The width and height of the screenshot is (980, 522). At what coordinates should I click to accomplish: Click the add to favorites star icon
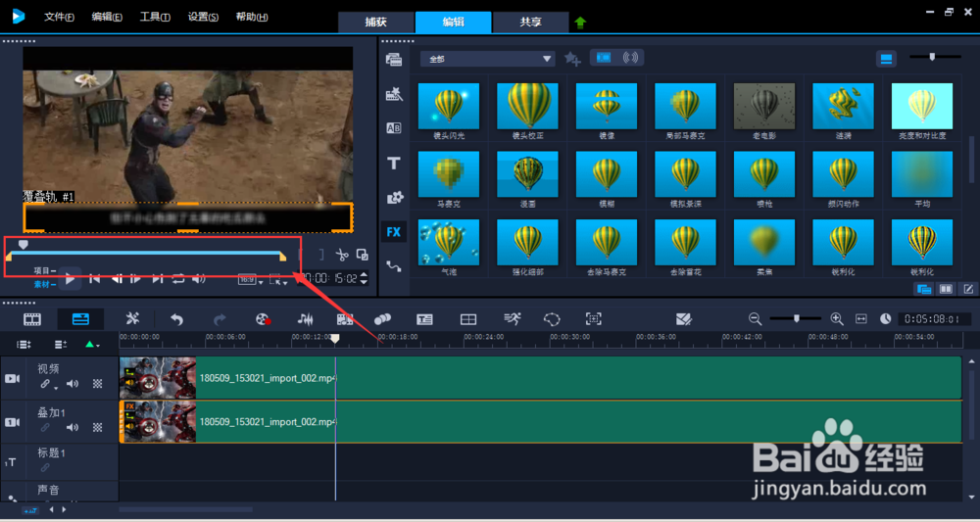(572, 59)
